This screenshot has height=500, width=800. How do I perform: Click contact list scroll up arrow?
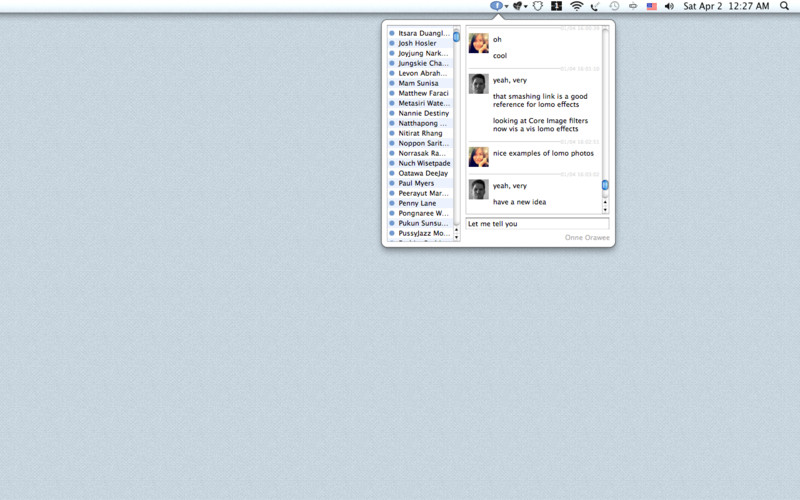(x=456, y=231)
